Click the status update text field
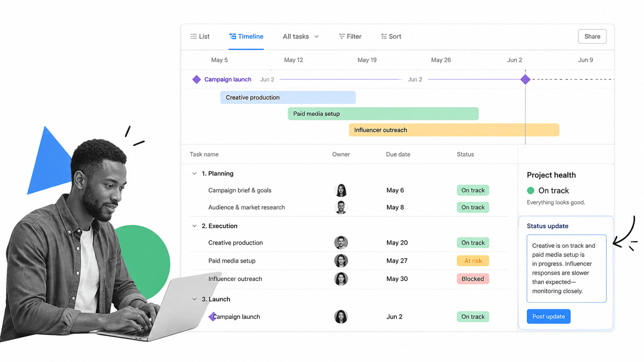The height and width of the screenshot is (362, 644). (566, 269)
